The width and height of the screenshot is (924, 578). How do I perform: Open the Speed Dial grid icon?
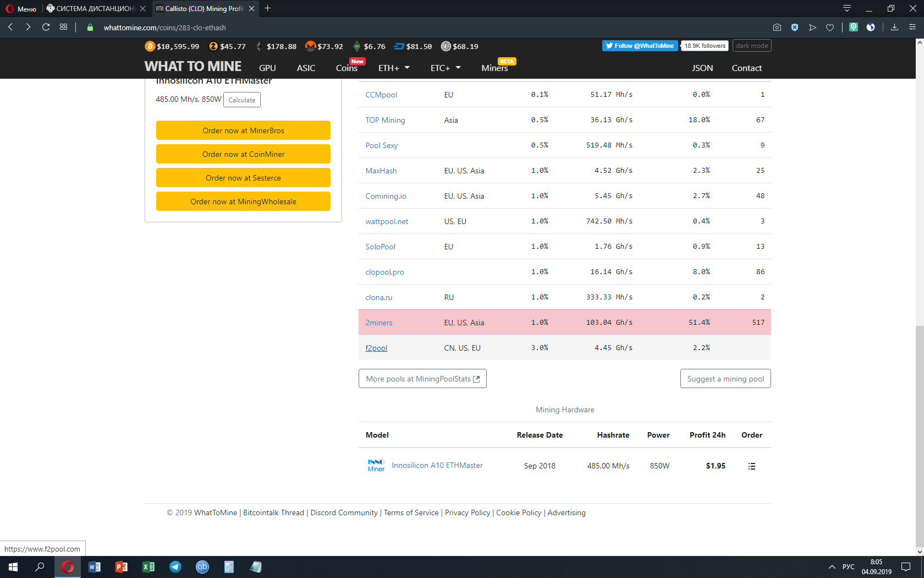pyautogui.click(x=64, y=27)
